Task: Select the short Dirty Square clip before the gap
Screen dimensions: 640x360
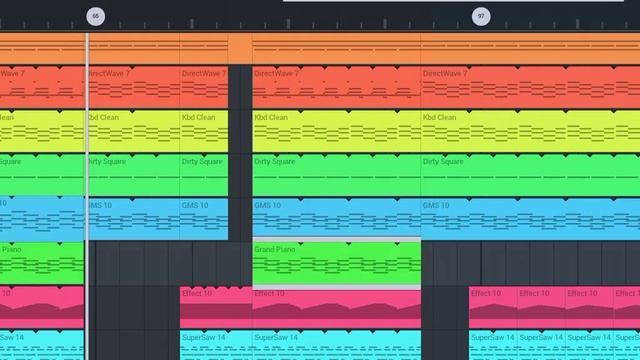Action: click(x=204, y=176)
